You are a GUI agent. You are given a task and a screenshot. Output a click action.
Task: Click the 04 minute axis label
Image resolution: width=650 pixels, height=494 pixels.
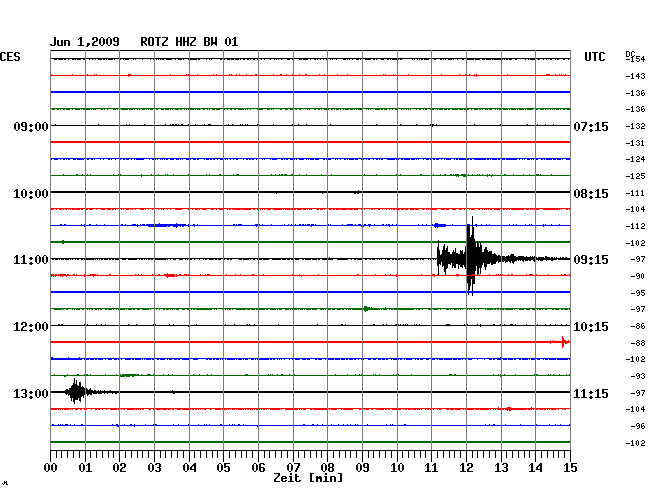click(189, 468)
